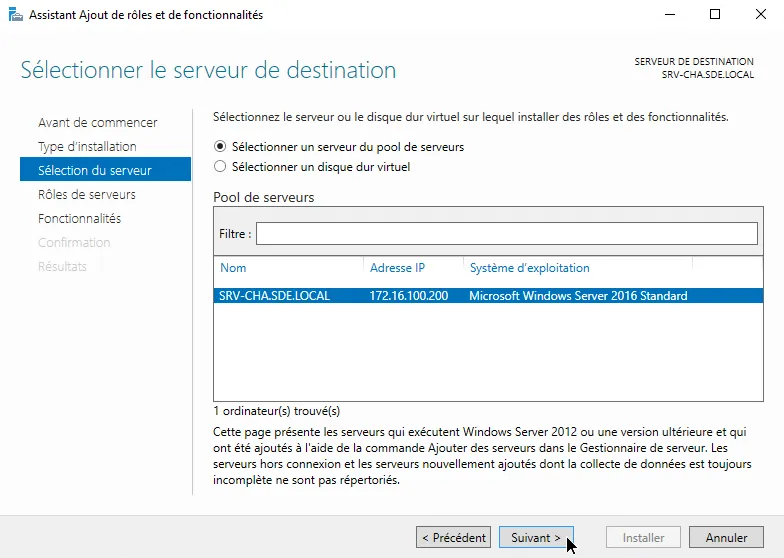The width and height of the screenshot is (784, 558).
Task: Select SRV-CHA.SDE.LOCAL server row
Action: coord(274,296)
